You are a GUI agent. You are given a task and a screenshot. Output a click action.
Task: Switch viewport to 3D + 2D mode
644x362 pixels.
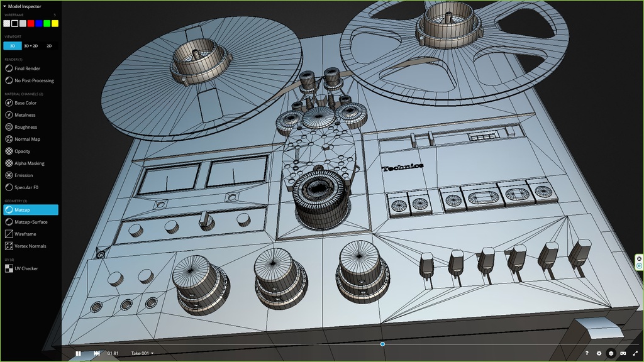31,46
